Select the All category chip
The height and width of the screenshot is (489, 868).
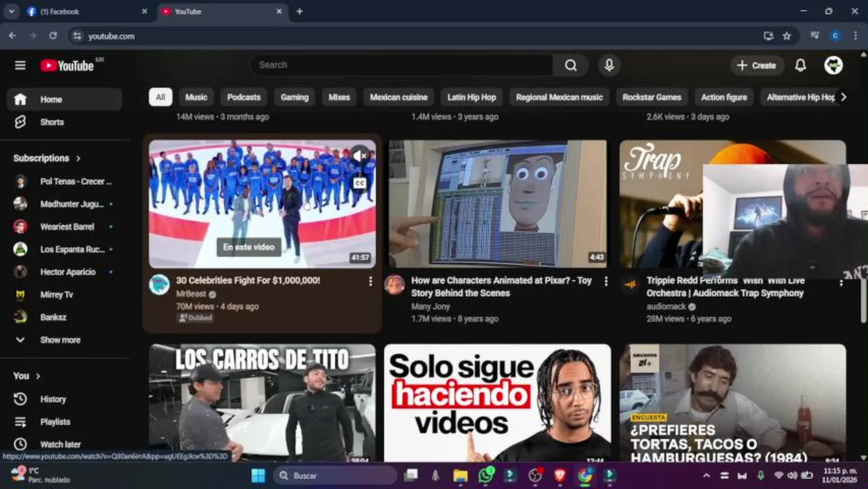pyautogui.click(x=160, y=97)
